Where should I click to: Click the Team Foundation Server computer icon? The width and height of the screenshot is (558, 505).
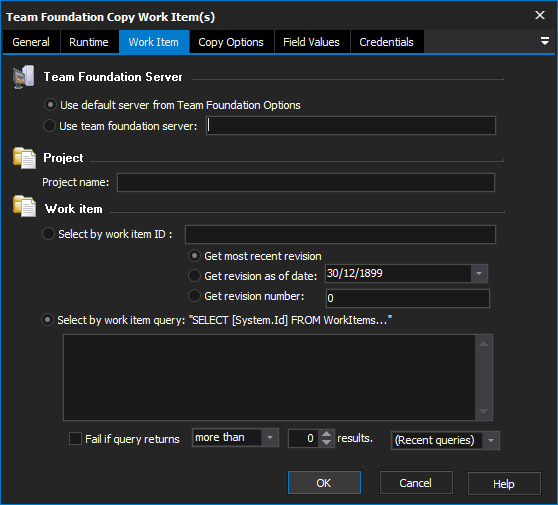click(x=23, y=77)
